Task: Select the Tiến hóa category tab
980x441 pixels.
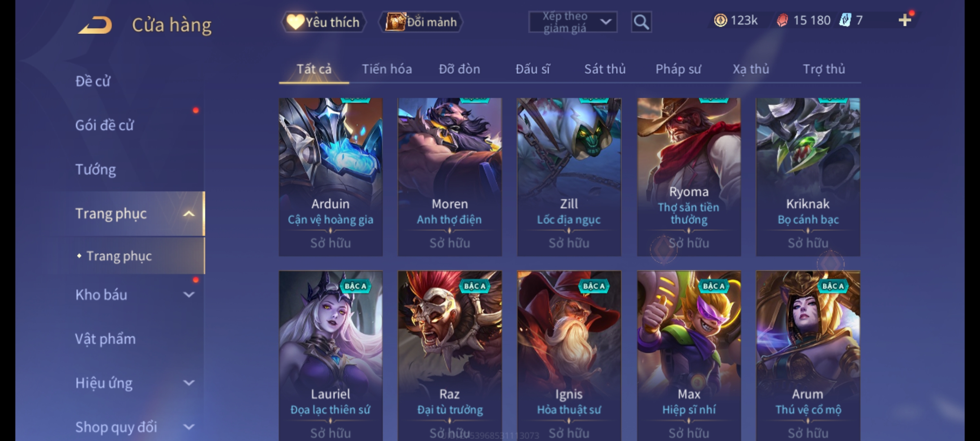Action: (387, 69)
